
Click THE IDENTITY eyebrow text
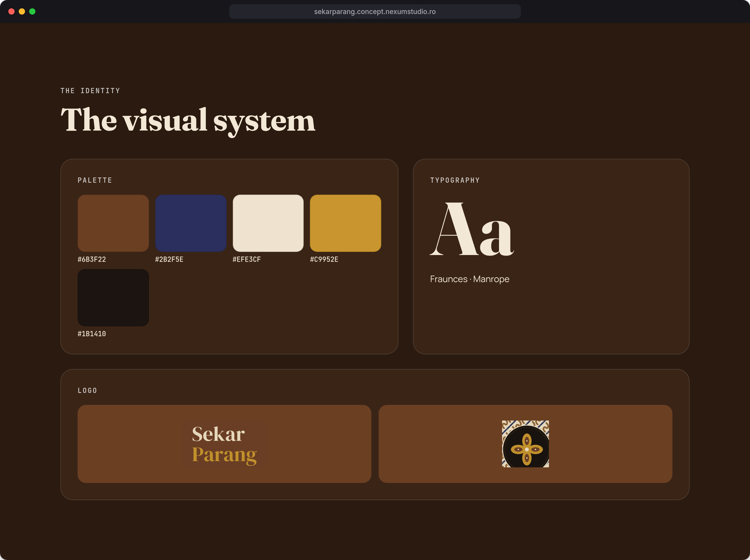90,91
